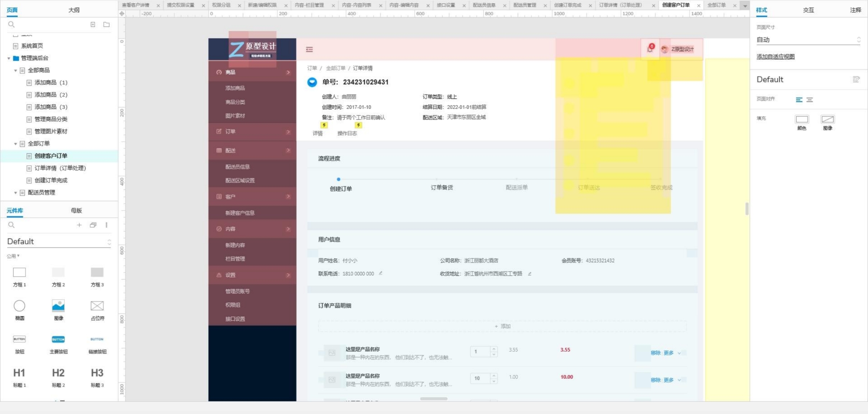This screenshot has width=868, height=414.
Task: Open the tab overflow dropdown arrow
Action: 745,6
